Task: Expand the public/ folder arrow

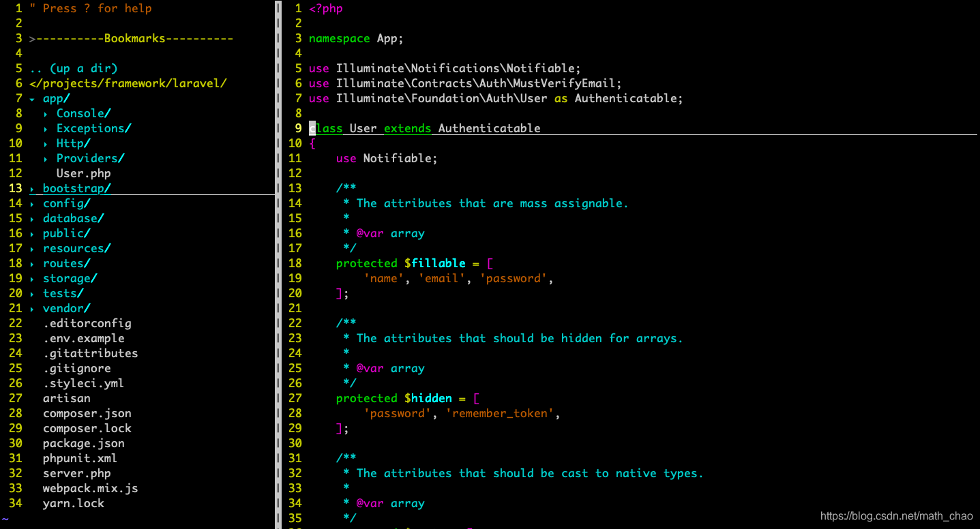Action: 32,234
